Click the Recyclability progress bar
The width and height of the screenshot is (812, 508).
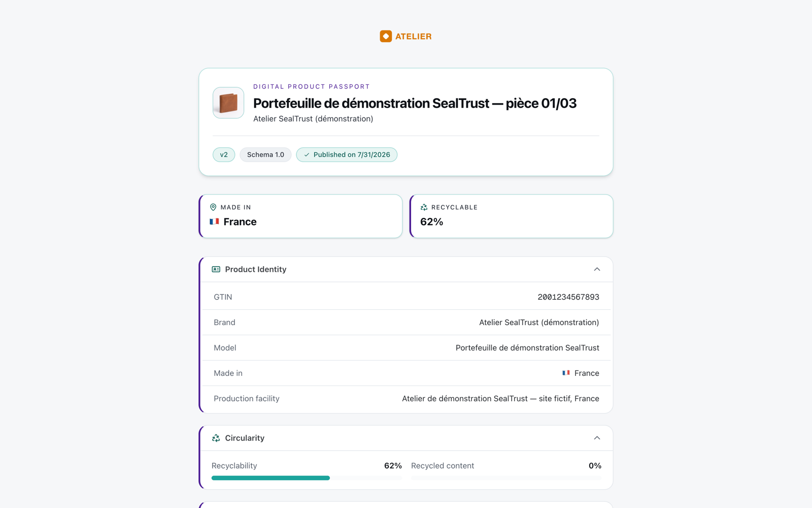pos(307,478)
